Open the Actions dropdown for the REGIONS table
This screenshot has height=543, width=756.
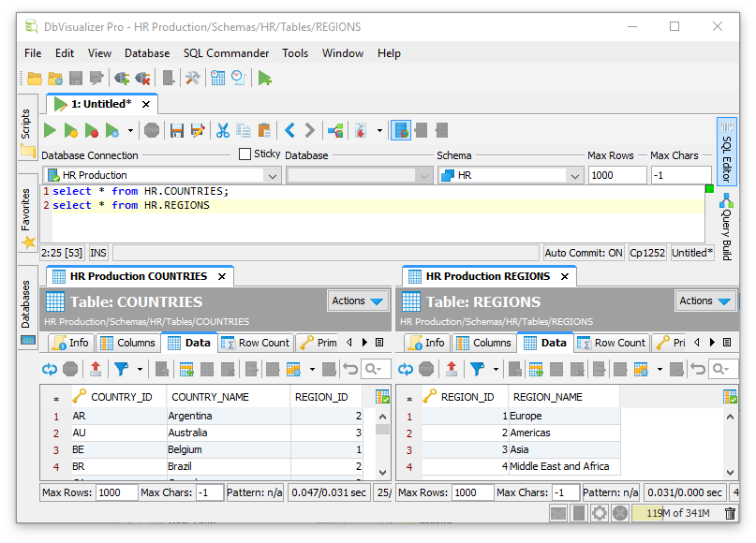(704, 301)
